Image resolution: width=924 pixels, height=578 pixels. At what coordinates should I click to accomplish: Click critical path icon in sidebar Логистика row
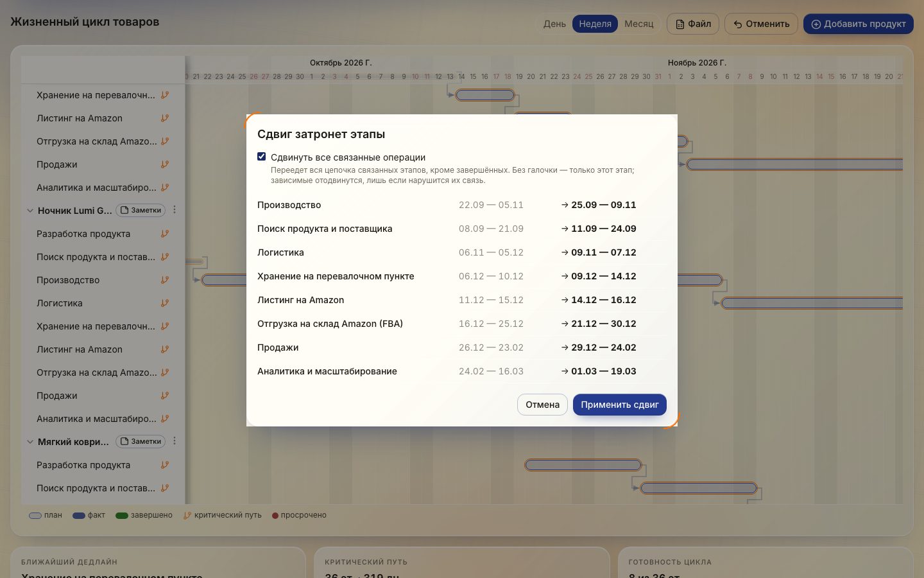(165, 303)
